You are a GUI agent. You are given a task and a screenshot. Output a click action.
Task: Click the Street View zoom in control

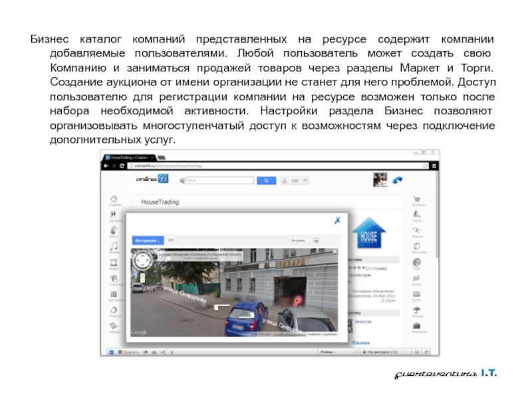(143, 277)
